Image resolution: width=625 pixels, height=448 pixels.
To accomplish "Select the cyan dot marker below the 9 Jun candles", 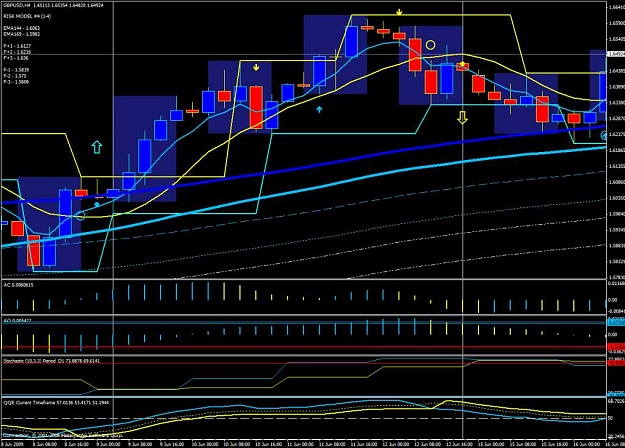I will click(97, 204).
